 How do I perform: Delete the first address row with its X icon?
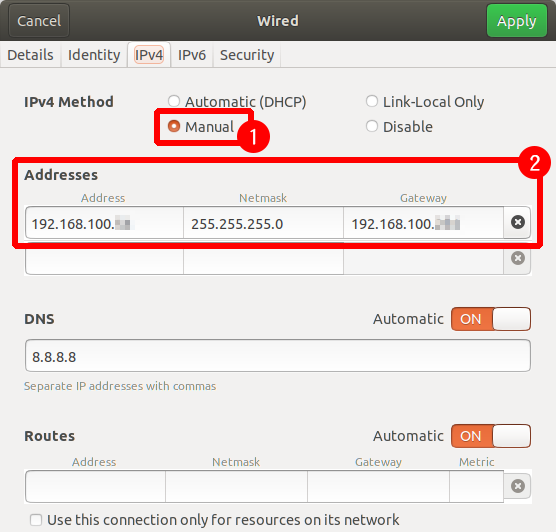pyautogui.click(x=517, y=222)
